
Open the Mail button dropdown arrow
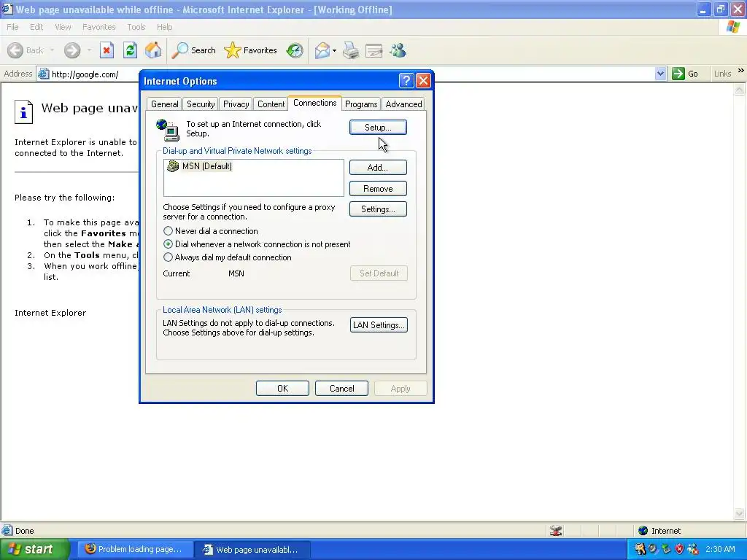[x=334, y=50]
